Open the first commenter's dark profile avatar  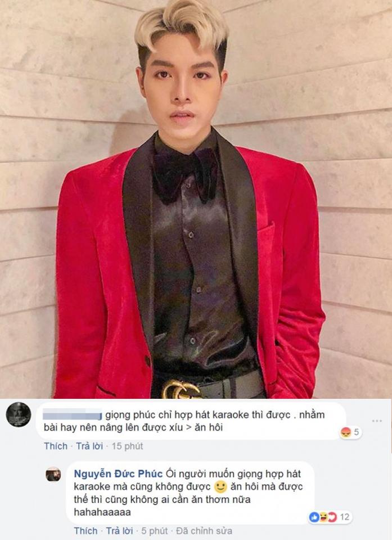point(19,415)
